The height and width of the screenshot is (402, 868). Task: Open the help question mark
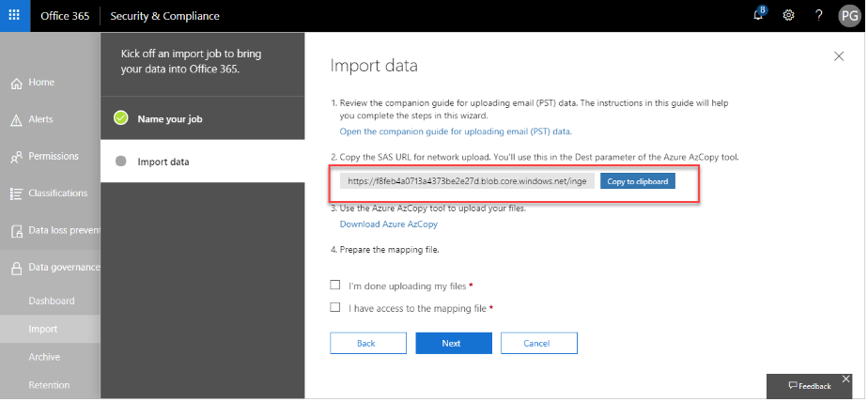[819, 16]
